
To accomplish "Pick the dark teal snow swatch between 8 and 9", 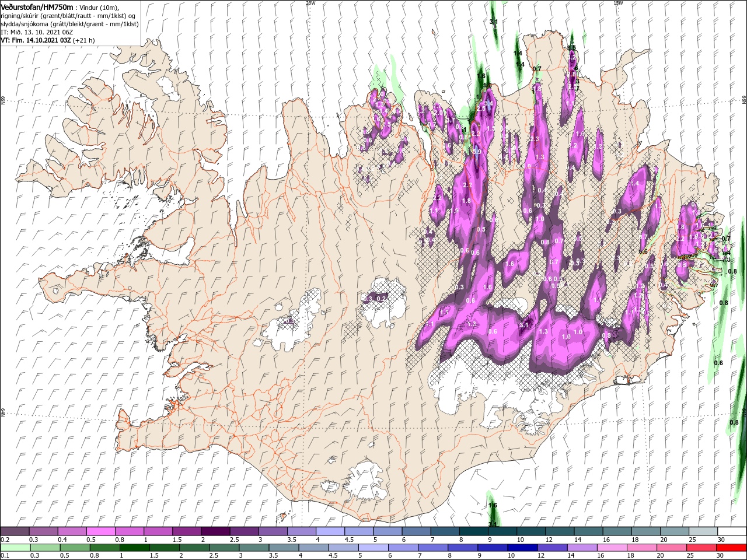I will tap(473, 531).
